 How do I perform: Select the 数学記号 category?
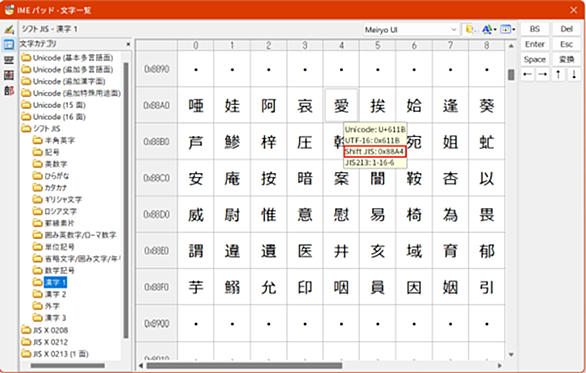tap(54, 270)
